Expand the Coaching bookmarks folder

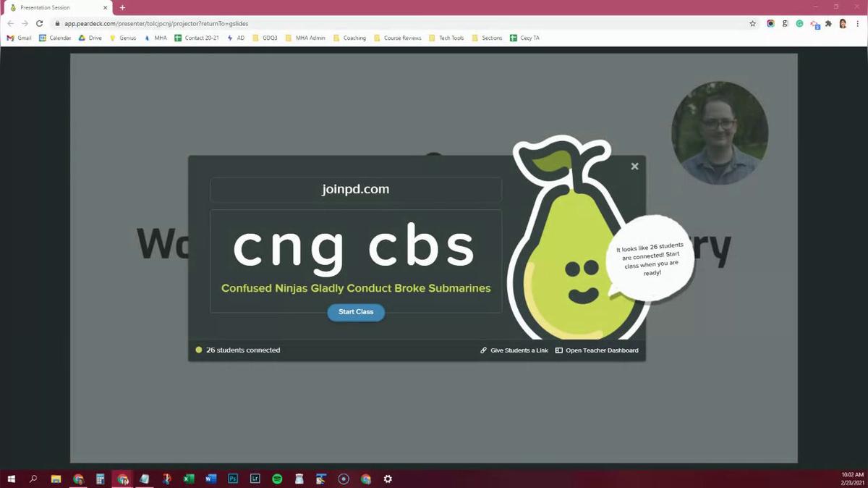point(349,38)
